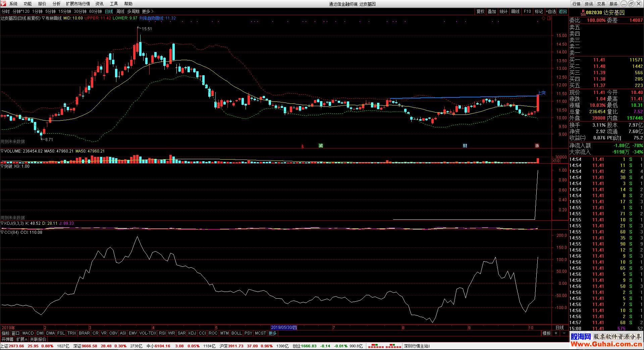Click the blue 上突 breakout marker
Image resolution: width=644 pixels, height=350 pixels.
542,93
